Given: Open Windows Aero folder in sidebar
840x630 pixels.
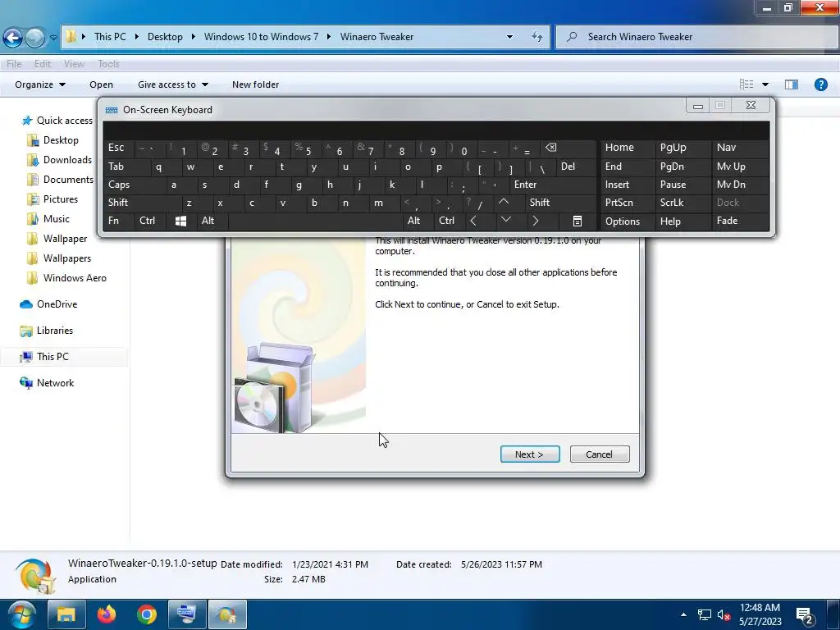Looking at the screenshot, I should pos(75,278).
